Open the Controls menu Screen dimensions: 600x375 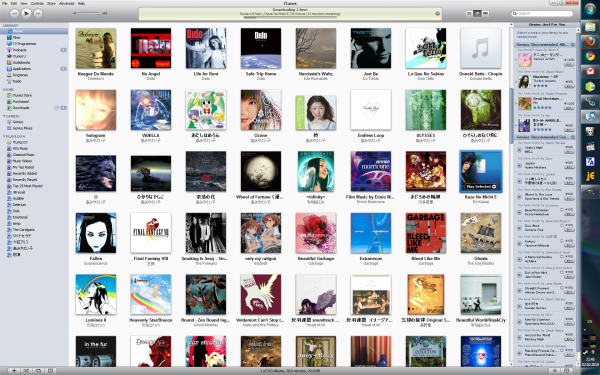tap(37, 3)
